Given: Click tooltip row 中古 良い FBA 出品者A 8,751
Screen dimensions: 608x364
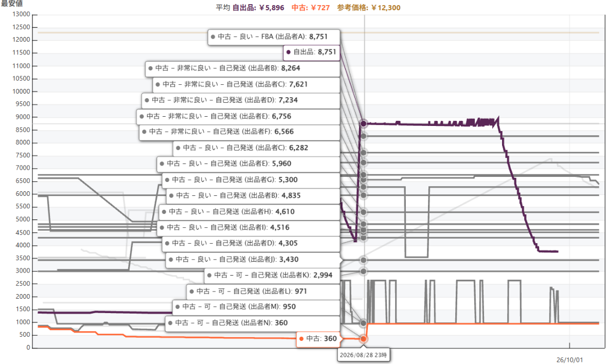Looking at the screenshot, I should (x=274, y=37).
